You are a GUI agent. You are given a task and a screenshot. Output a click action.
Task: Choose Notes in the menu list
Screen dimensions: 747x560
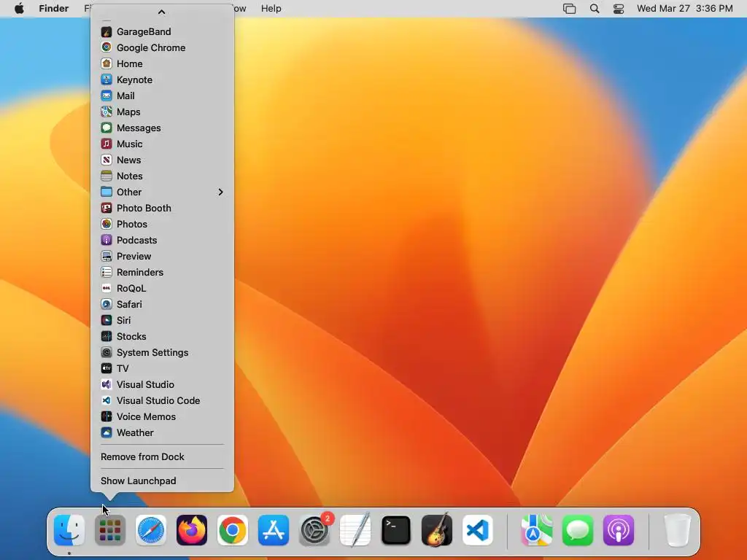[x=162, y=176]
